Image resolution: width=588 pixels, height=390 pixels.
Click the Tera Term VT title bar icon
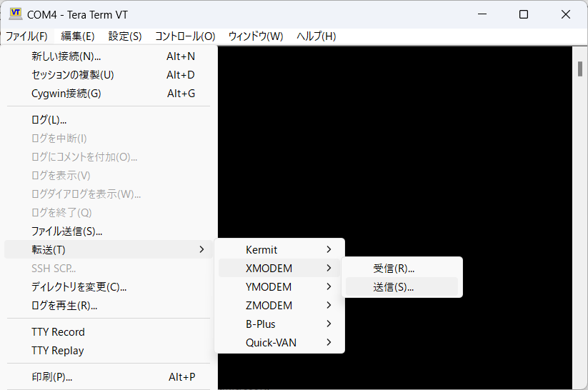click(16, 14)
